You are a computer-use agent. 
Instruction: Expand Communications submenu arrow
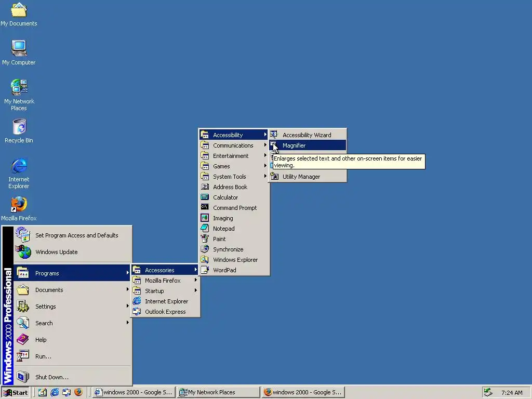(265, 145)
